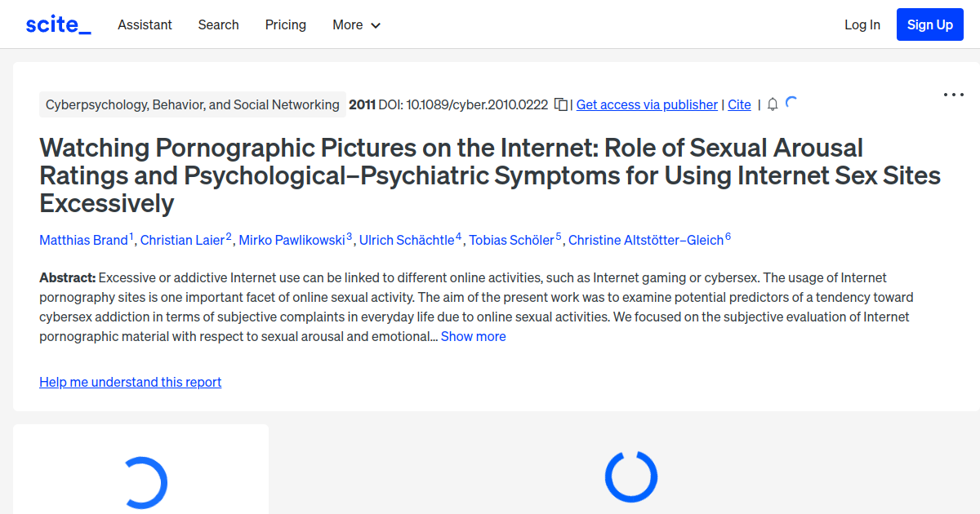Image resolution: width=980 pixels, height=514 pixels.
Task: Open the More navigation dropdown
Action: (356, 25)
